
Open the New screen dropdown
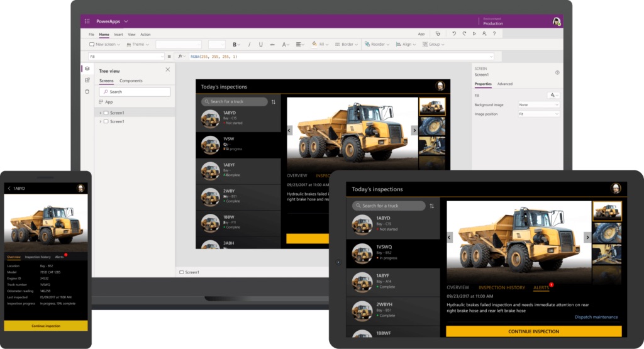point(105,45)
